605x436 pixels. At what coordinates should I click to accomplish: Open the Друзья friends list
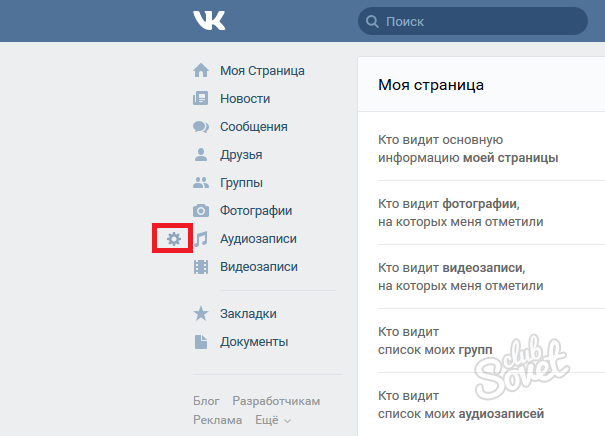pos(241,155)
